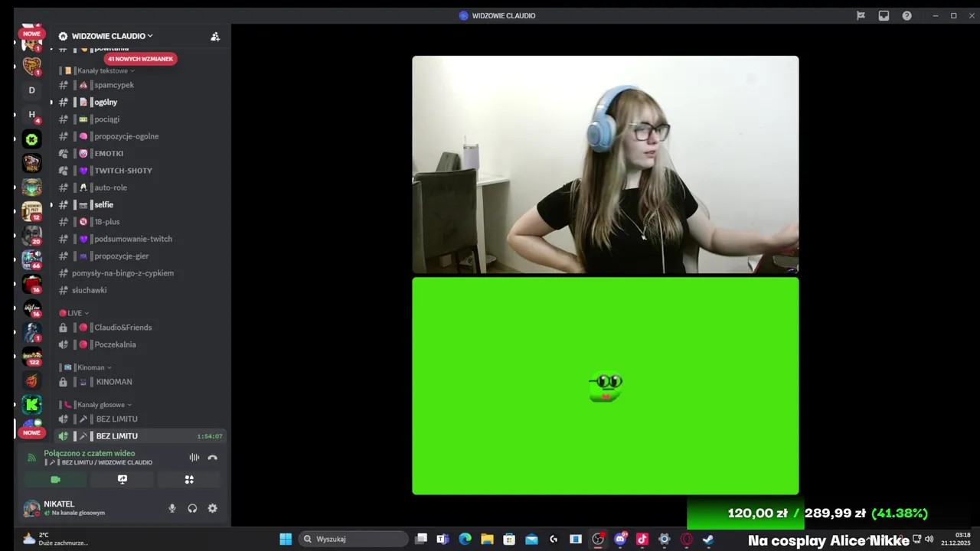Viewport: 980px width, 551px height.
Task: Open the server with letter H icon
Action: point(31,115)
